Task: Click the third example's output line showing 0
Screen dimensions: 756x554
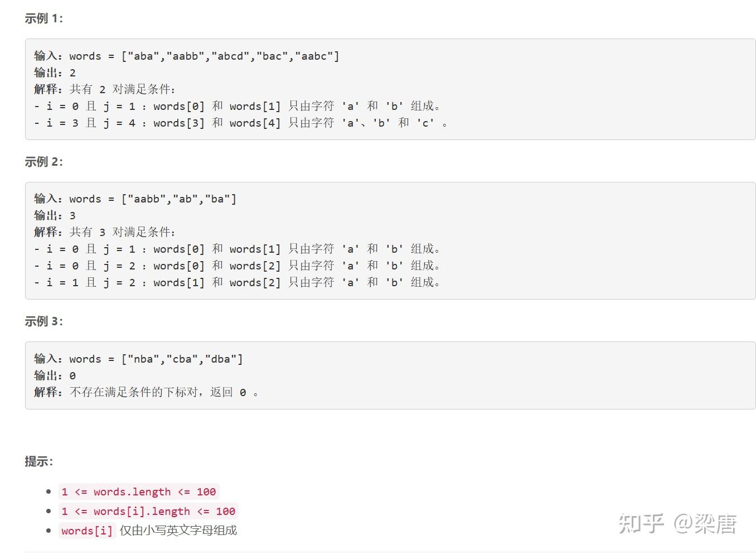Action: (x=55, y=375)
